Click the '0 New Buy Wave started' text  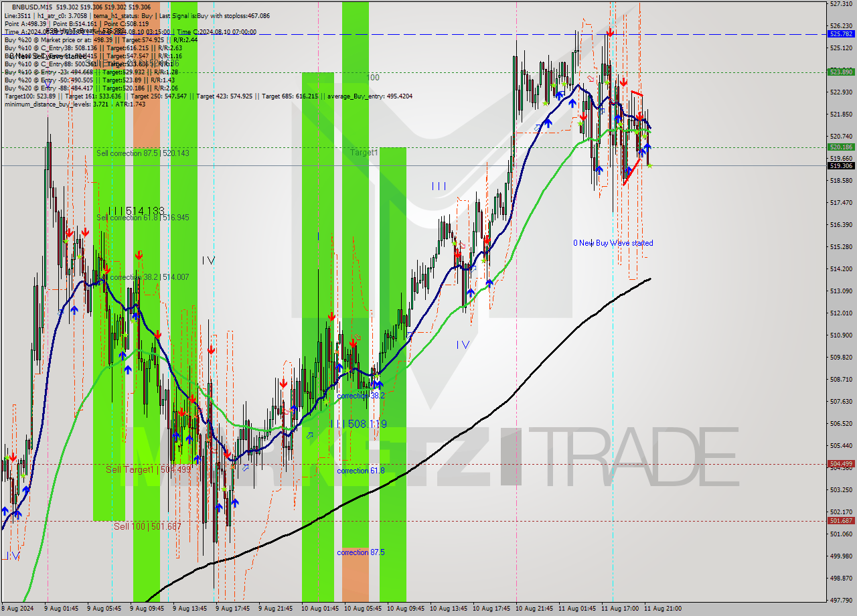(613, 243)
